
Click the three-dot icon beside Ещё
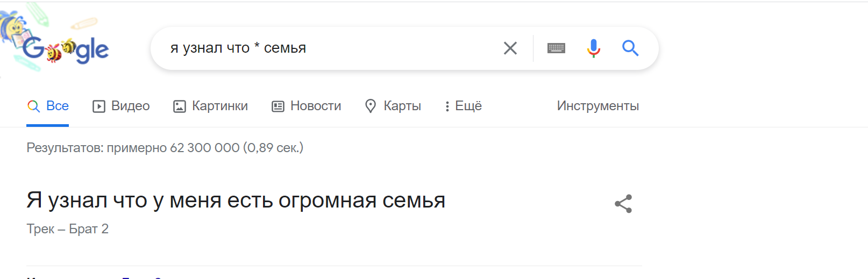coord(447,106)
